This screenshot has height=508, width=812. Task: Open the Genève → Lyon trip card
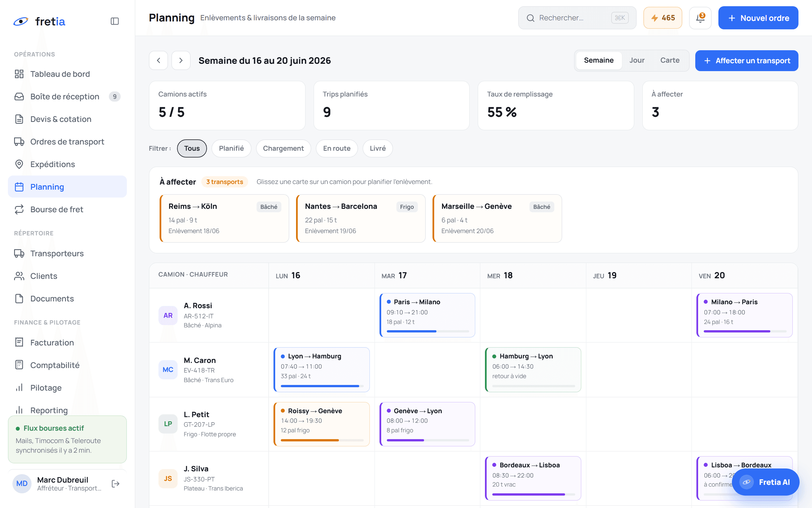427,424
